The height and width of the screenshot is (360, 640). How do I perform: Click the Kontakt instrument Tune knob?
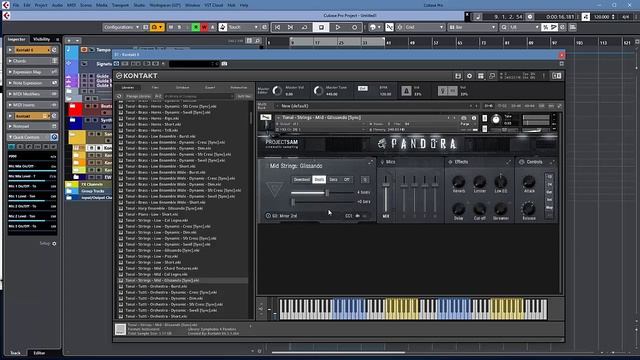tap(496, 120)
